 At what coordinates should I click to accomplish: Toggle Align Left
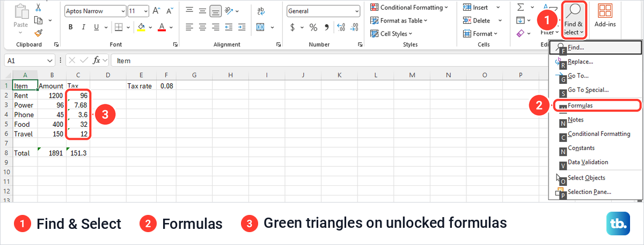tap(189, 27)
